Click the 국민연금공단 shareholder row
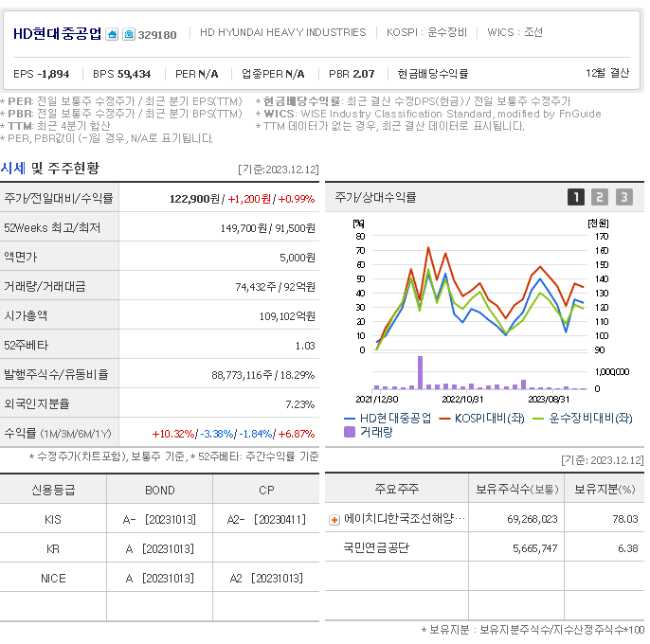The image size is (650, 644). click(x=484, y=548)
